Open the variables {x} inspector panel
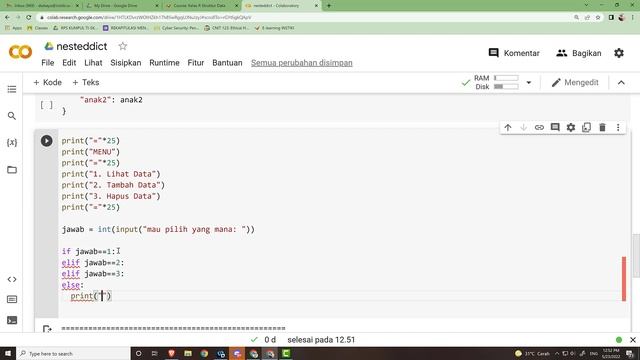 12,142
